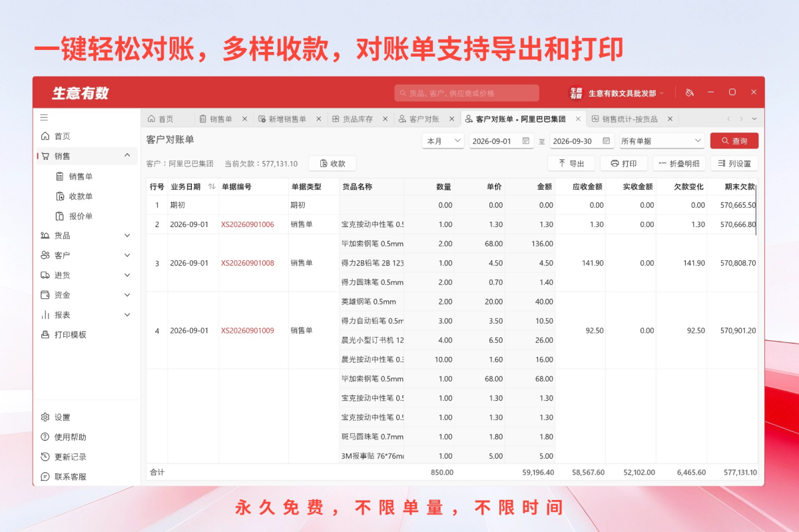
Task: Go to the next tabs using right arrow
Action: 741,119
